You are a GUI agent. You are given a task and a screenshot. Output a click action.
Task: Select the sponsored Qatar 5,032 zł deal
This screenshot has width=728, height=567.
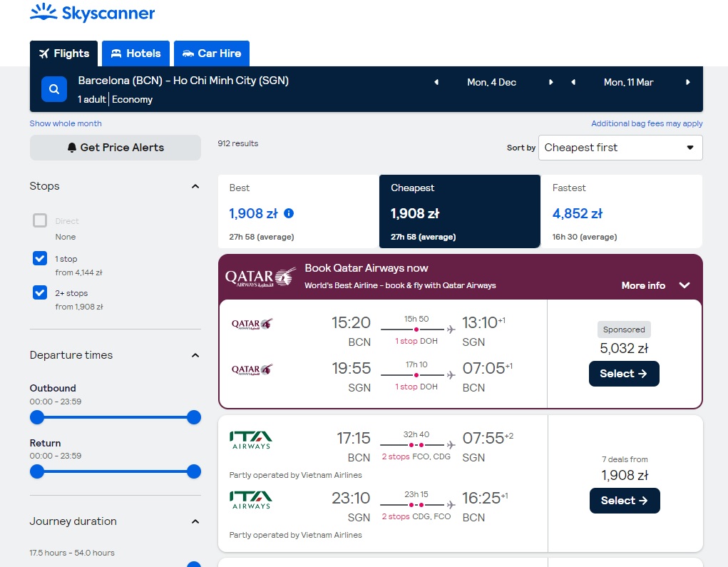(624, 373)
